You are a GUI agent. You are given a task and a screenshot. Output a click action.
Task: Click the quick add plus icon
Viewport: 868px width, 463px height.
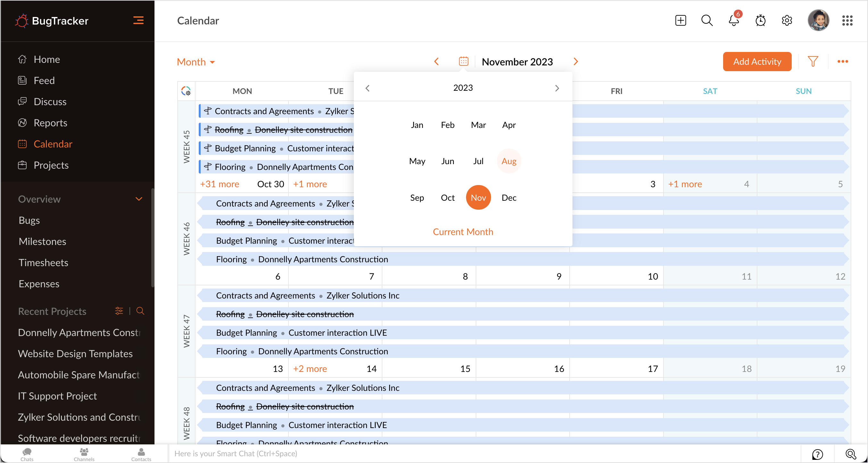pos(680,21)
